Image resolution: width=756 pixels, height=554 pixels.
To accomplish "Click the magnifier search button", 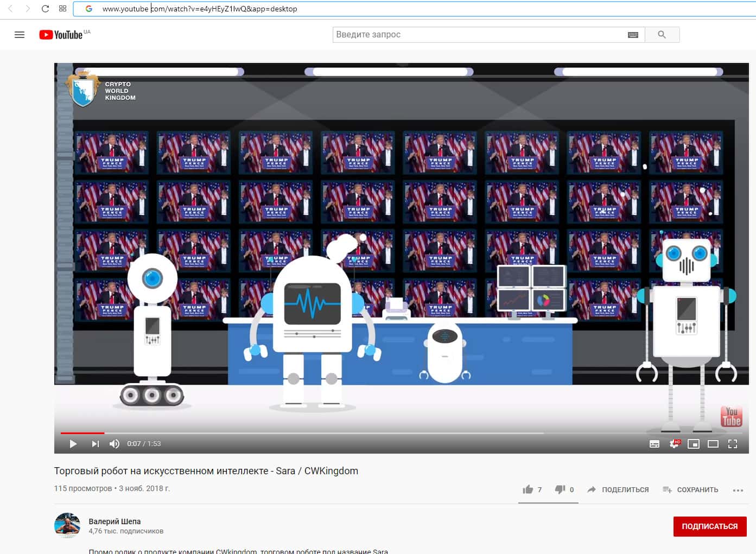I will point(662,35).
